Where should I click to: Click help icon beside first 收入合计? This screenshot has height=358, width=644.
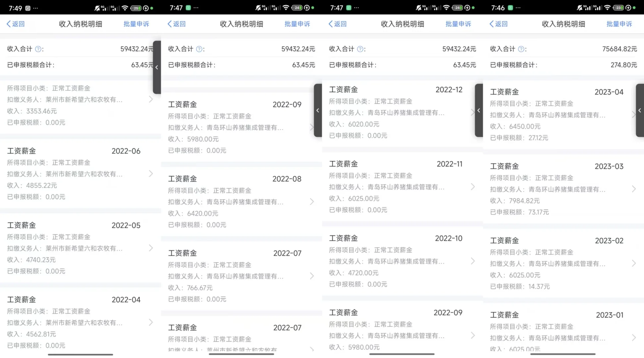click(38, 49)
